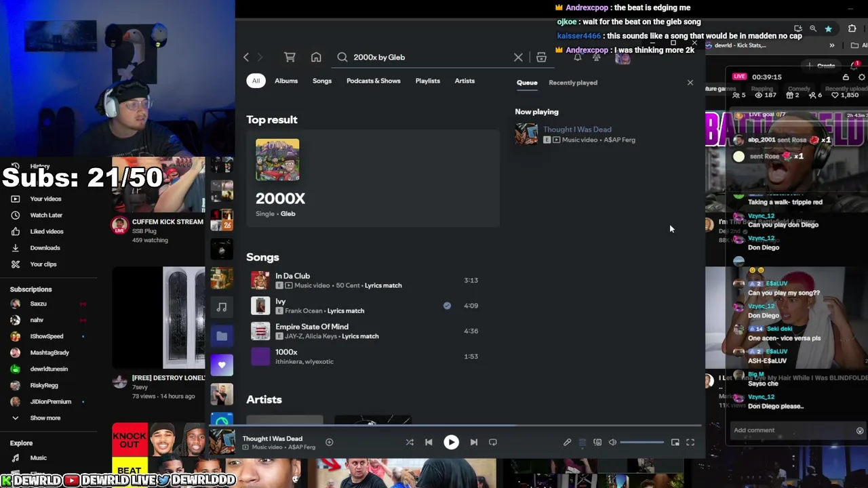
Task: Filter search results by Artists
Action: [465, 81]
